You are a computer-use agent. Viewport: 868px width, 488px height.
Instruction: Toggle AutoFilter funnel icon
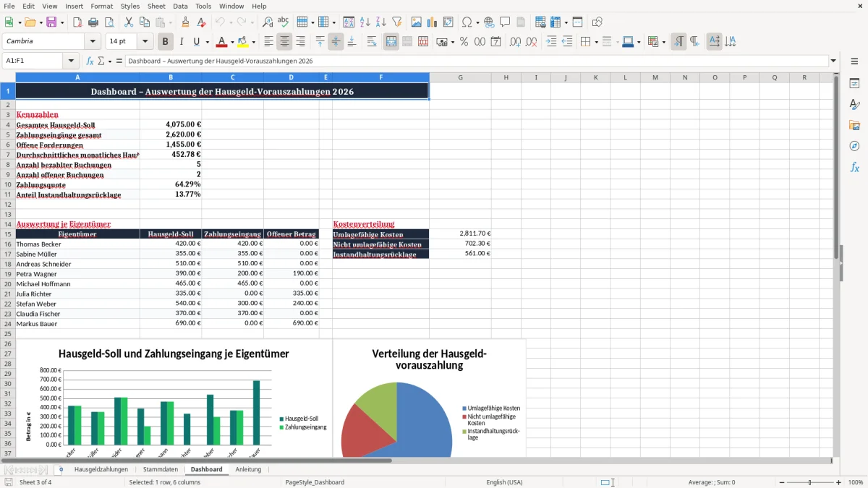396,22
